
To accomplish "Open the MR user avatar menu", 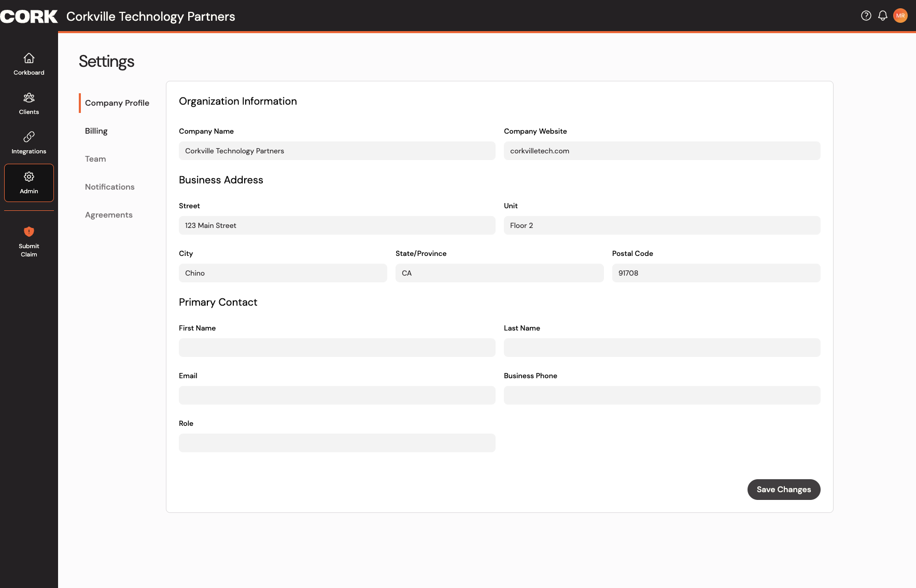I will (900, 16).
